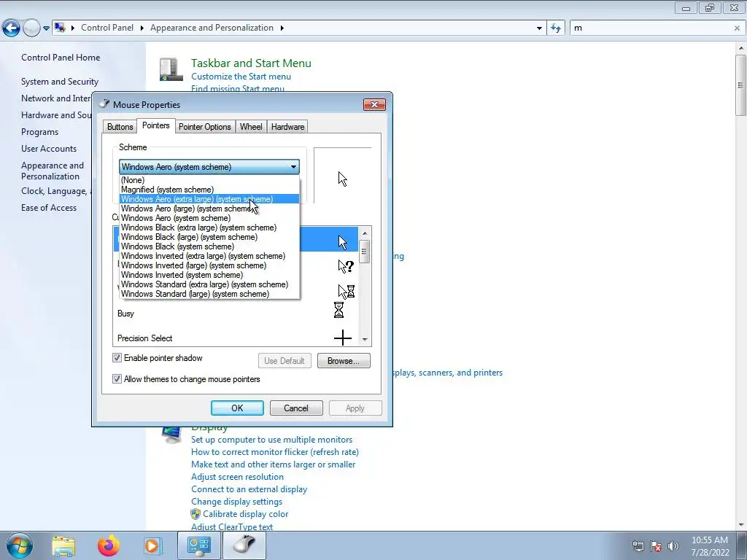This screenshot has height=560, width=747.
Task: Switch to the Pointers tab
Action: coord(156,125)
